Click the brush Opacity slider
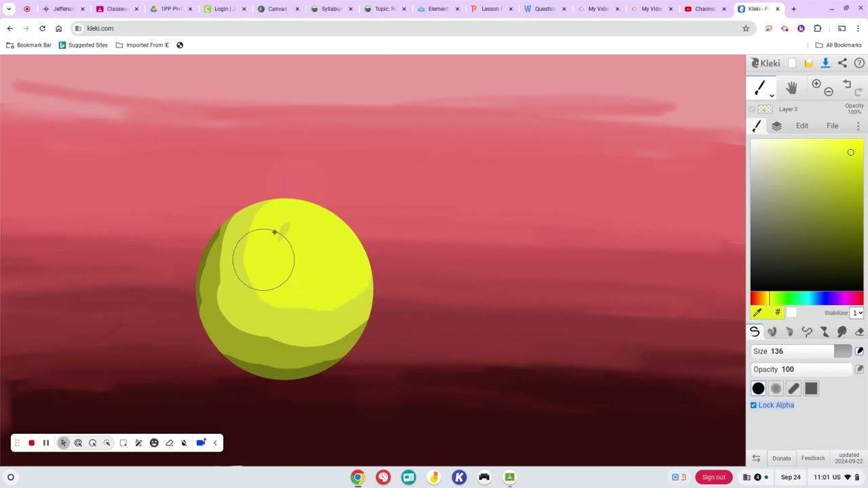 pyautogui.click(x=801, y=369)
